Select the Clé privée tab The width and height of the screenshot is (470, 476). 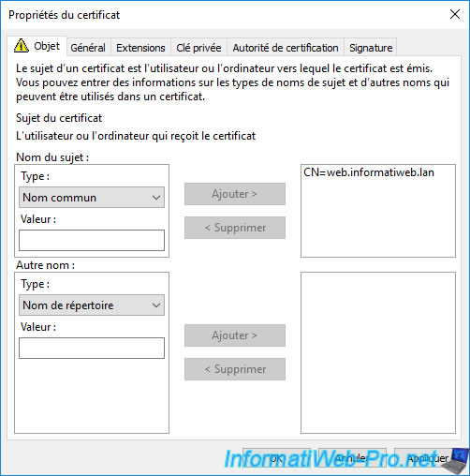[198, 48]
